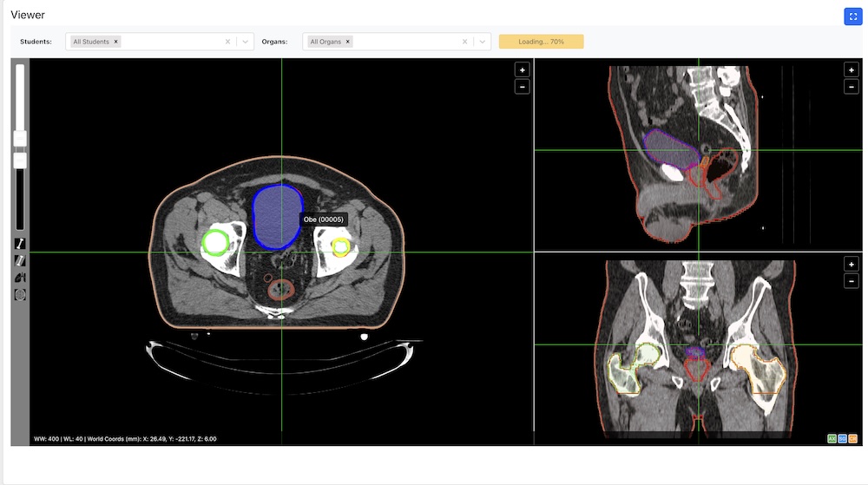Click the Students: label
The height and width of the screenshot is (485, 868).
36,42
